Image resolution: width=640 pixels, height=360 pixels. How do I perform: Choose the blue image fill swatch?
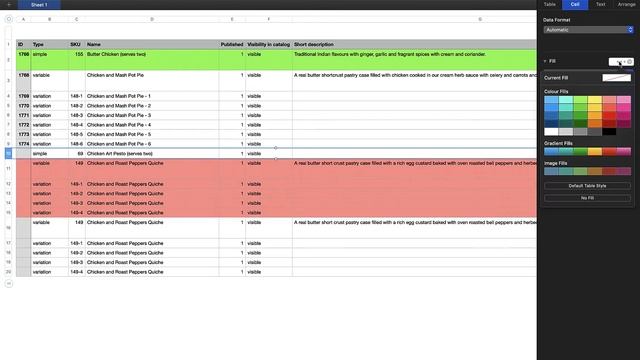click(551, 171)
